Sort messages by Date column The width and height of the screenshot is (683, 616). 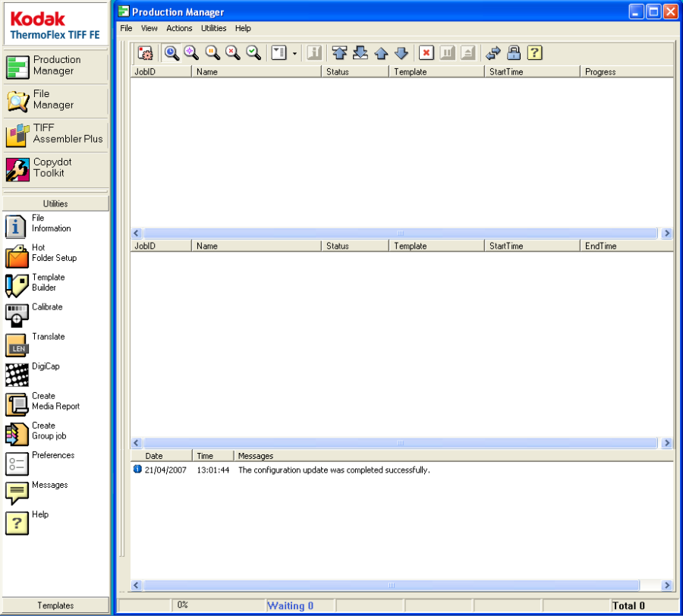click(161, 456)
